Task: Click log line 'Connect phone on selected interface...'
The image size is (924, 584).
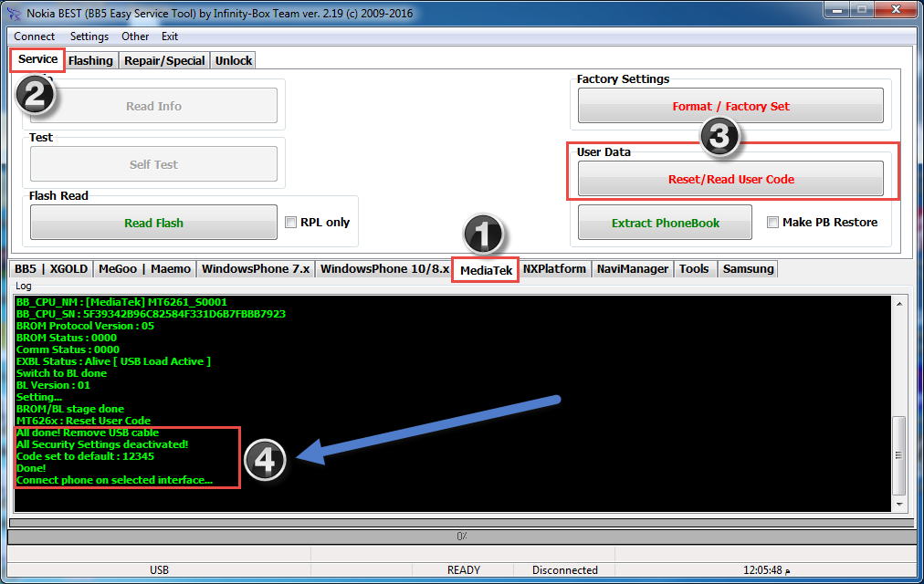Action: point(114,480)
